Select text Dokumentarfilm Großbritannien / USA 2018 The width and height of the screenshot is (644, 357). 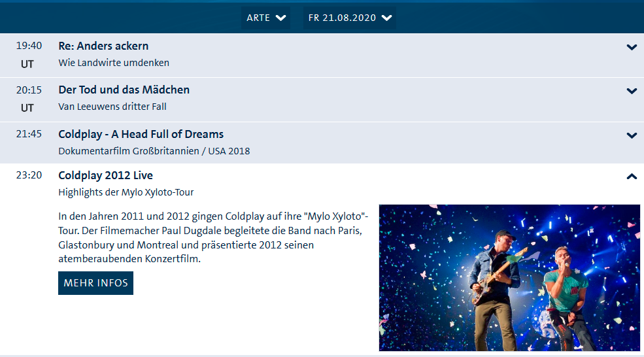click(154, 151)
